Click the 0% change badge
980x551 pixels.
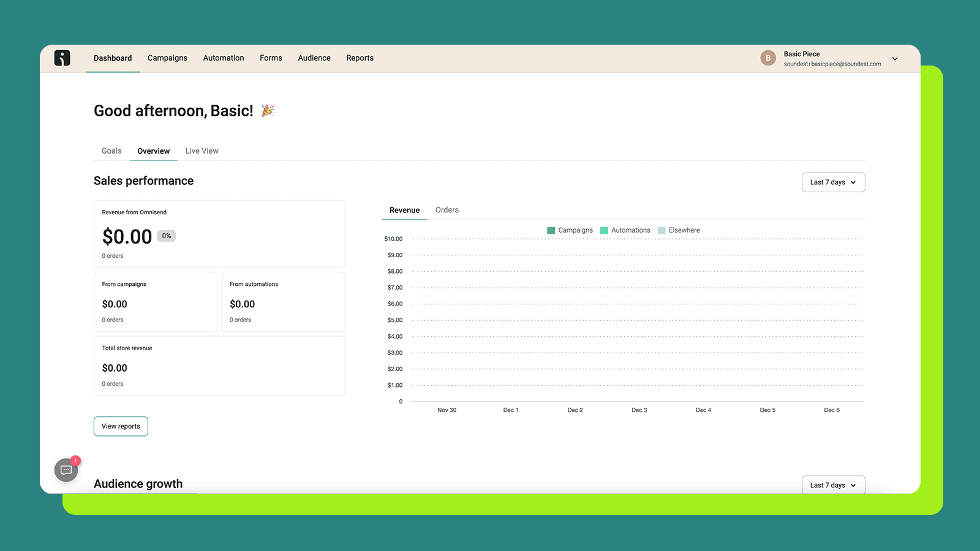pyautogui.click(x=167, y=236)
